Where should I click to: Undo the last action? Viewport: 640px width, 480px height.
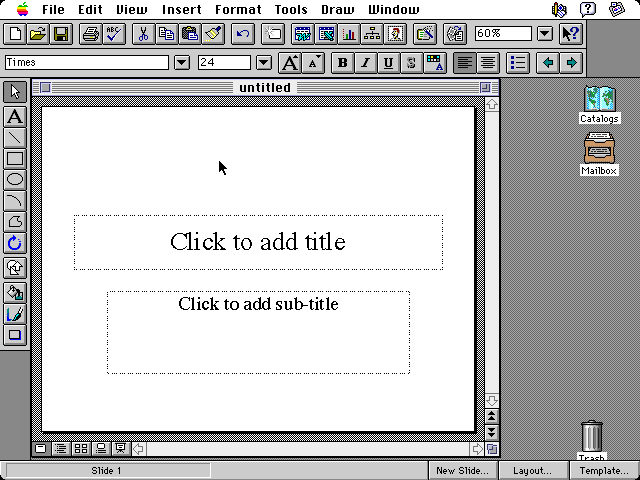point(243,34)
